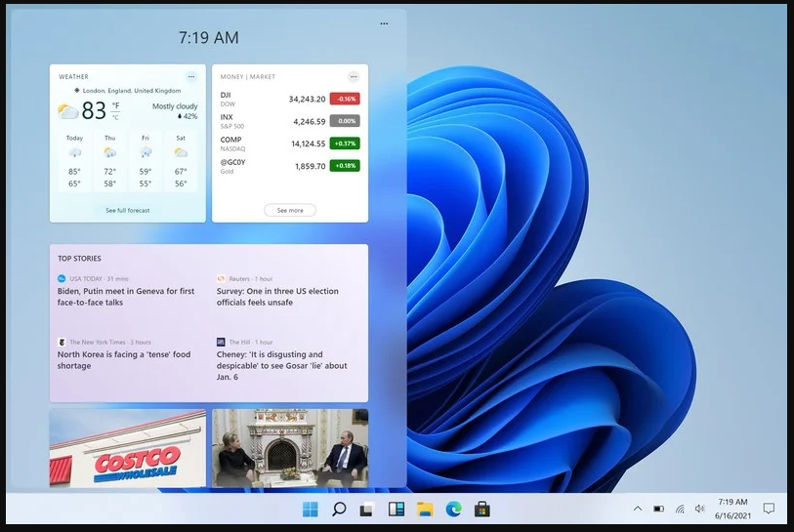The height and width of the screenshot is (532, 794).
Task: Click the 0.00% change badge
Action: click(345, 121)
